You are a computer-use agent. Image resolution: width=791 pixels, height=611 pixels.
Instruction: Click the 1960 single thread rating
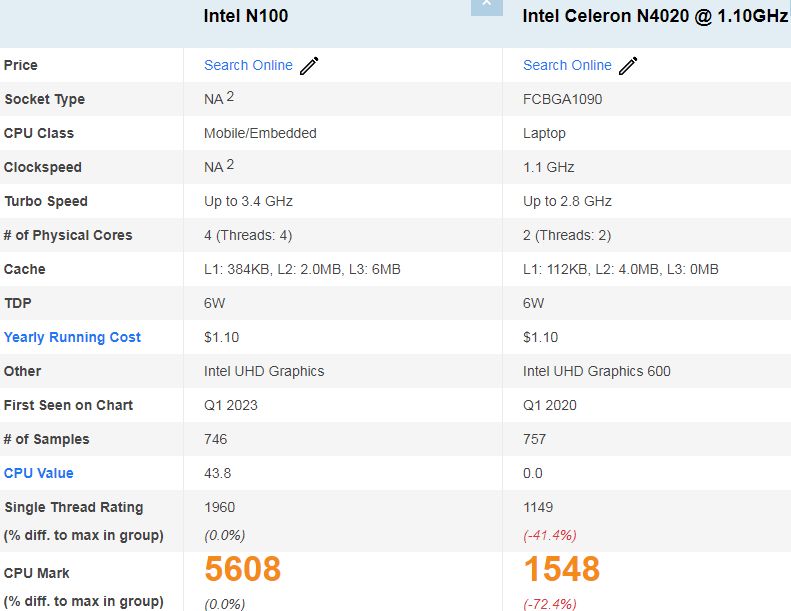[219, 508]
